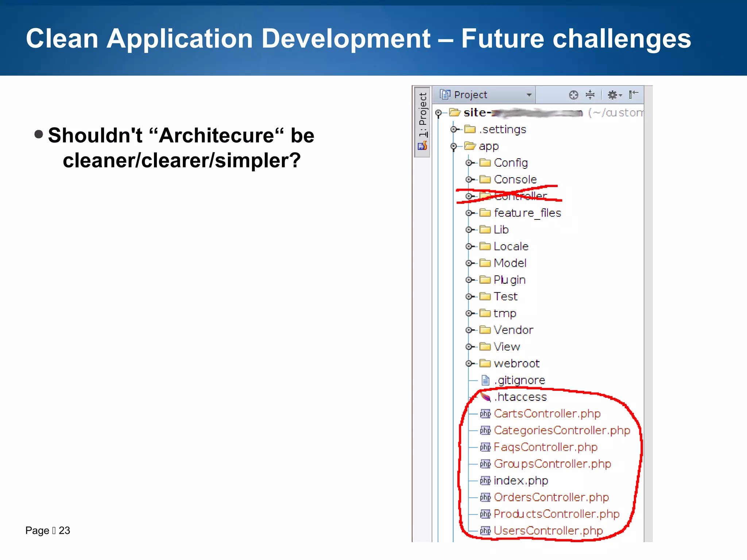Select index.php in the tree
This screenshot has width=747, height=560.
click(520, 481)
